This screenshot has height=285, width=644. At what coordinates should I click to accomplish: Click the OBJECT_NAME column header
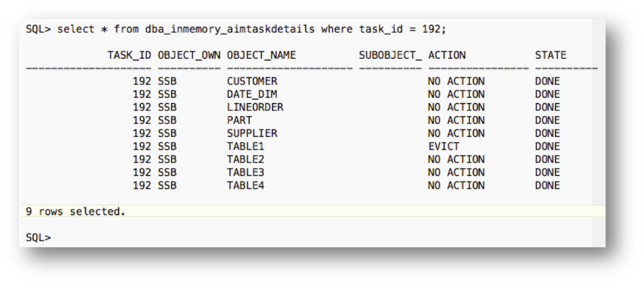click(x=261, y=55)
